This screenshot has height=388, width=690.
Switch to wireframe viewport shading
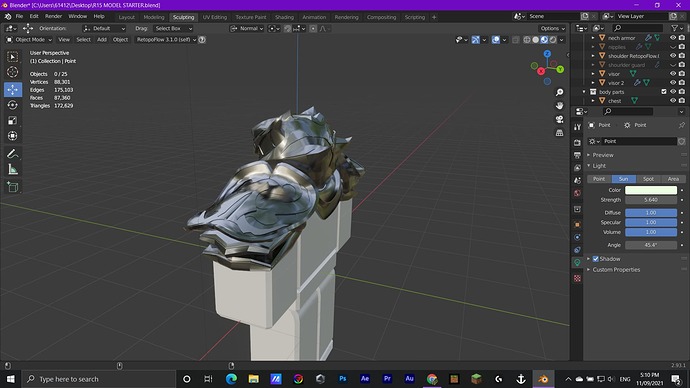tap(527, 40)
